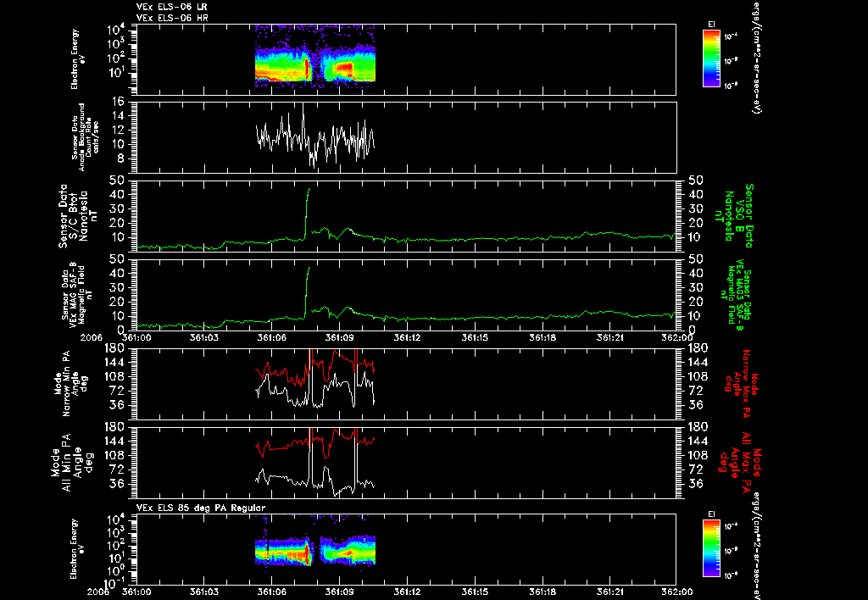Click the green 'VSO B Nanotesla' axis label
The width and height of the screenshot is (868, 600).
pos(734,216)
